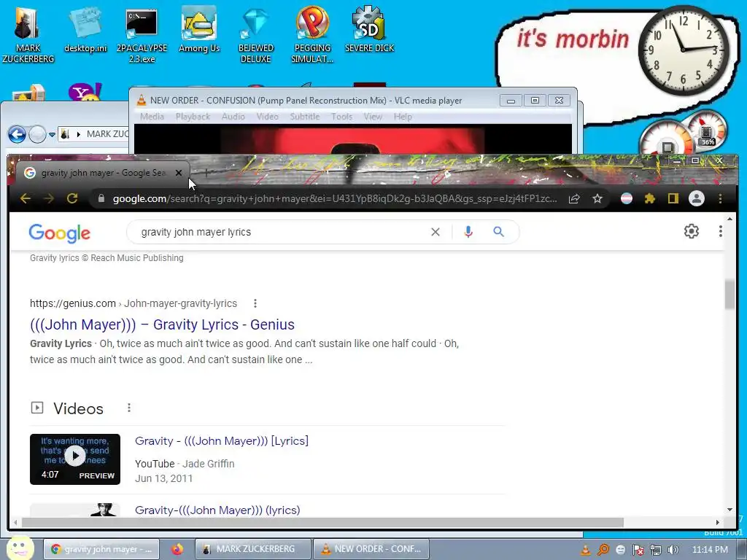
Task: Open Gravity-(((John Mayer))) (lyrics) video link
Action: point(217,510)
